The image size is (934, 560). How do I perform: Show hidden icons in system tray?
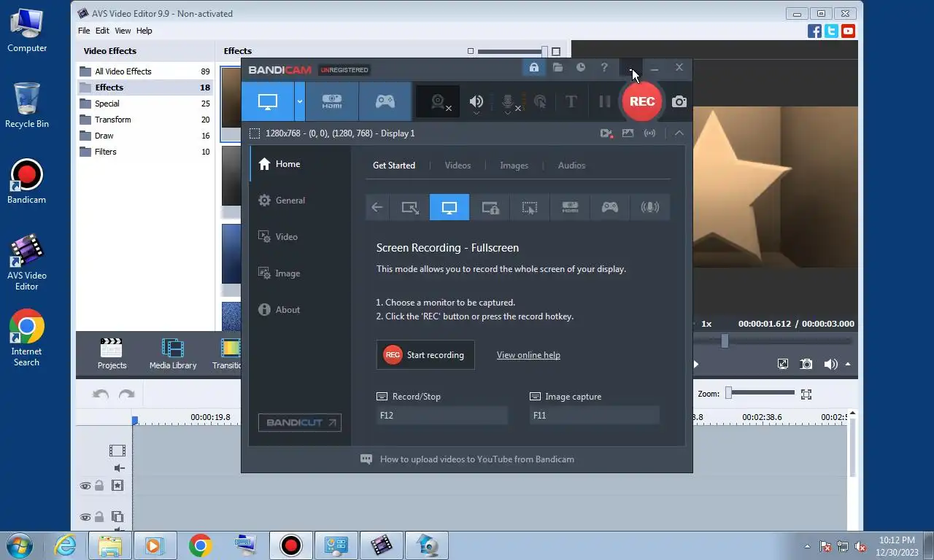click(807, 546)
